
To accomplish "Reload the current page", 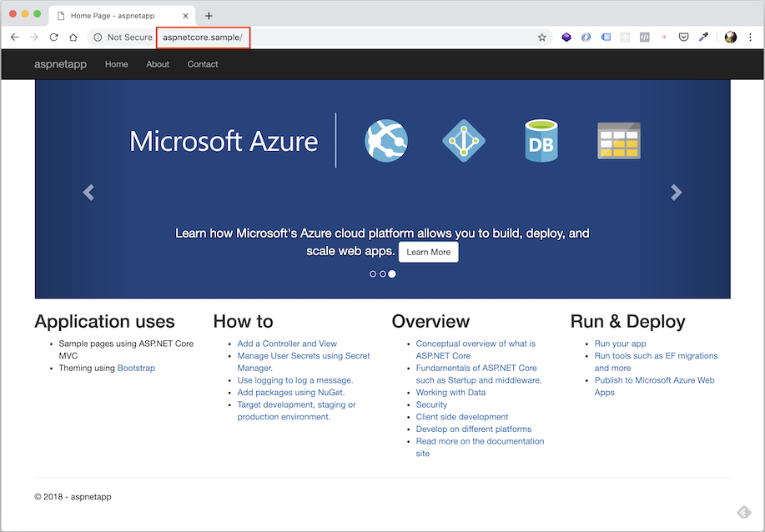I will (x=53, y=38).
